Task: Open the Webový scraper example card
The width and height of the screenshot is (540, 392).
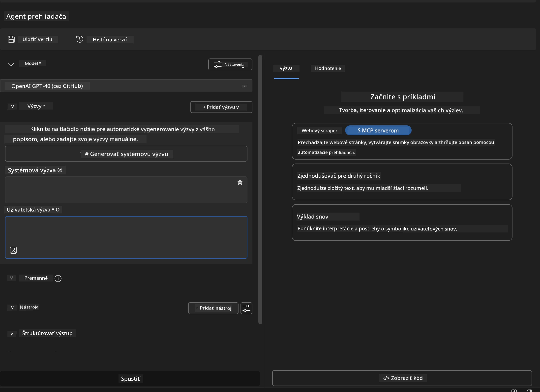Action: pyautogui.click(x=402, y=141)
